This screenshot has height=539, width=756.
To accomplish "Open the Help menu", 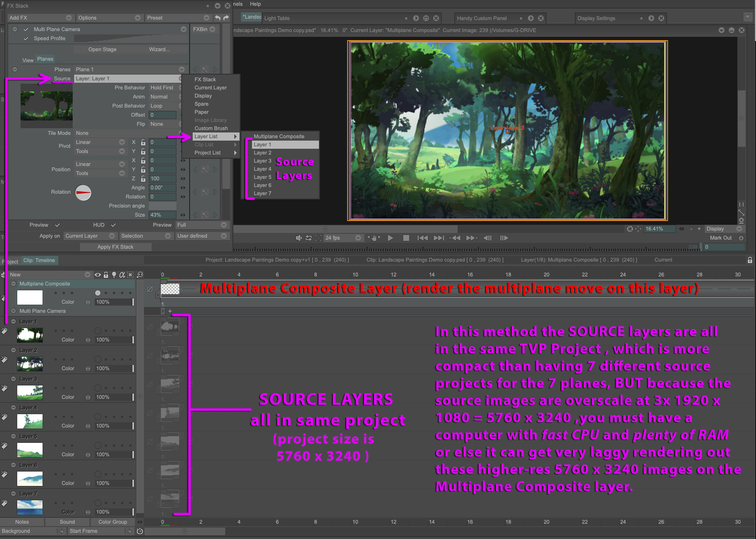I will (x=255, y=4).
